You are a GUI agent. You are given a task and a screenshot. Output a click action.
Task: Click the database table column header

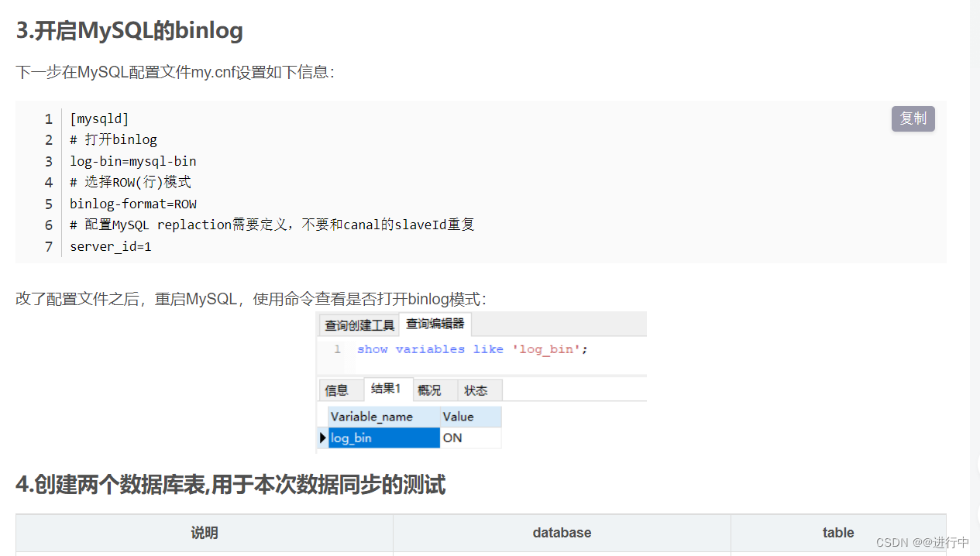tap(562, 533)
